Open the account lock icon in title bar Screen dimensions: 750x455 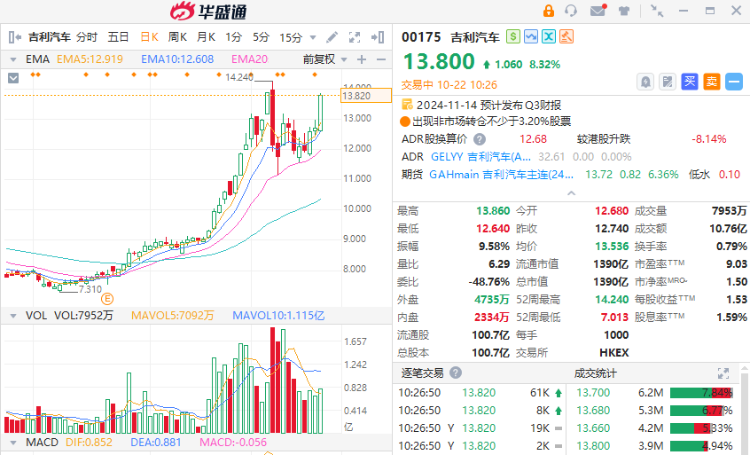[x=548, y=11]
